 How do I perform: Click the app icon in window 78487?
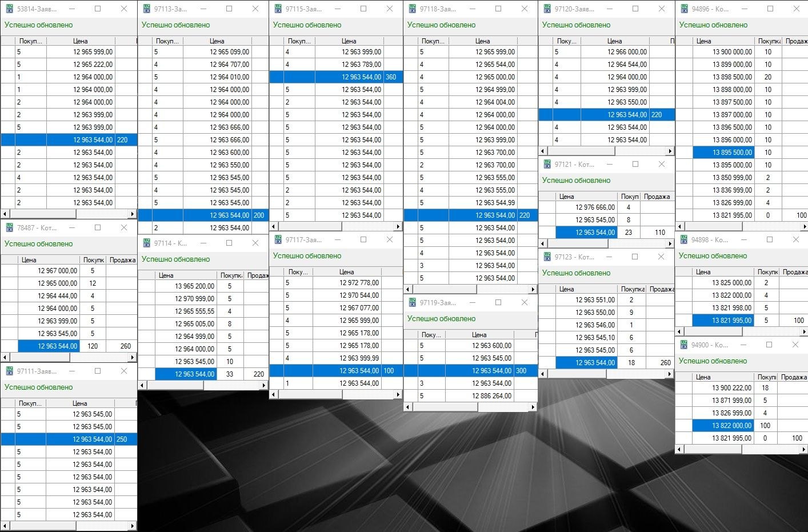click(9, 227)
